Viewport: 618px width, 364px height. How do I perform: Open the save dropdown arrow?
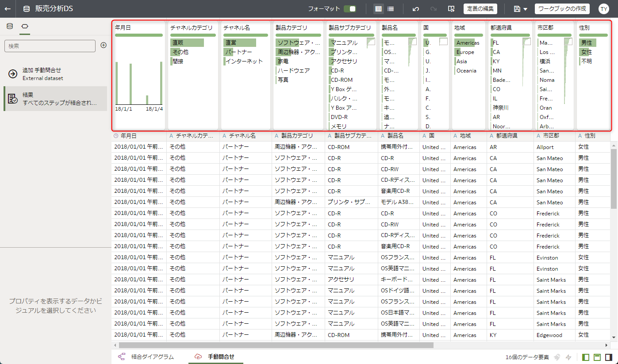tap(525, 9)
